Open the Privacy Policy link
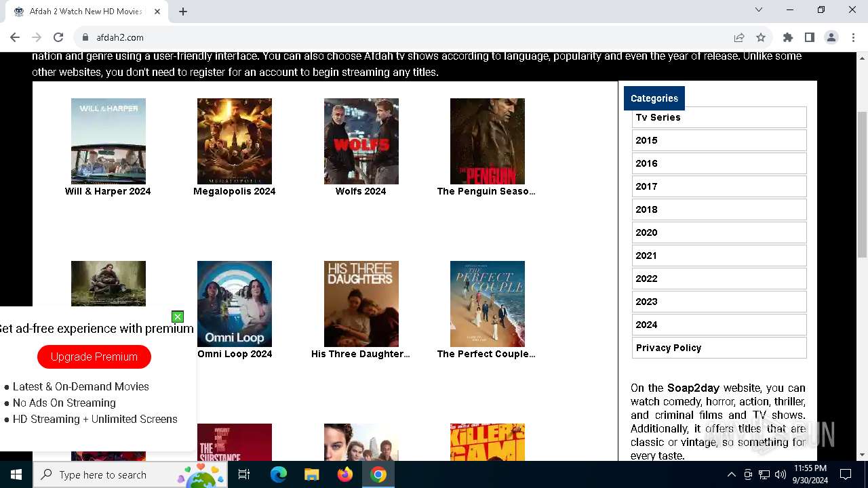This screenshot has height=488, width=868. pyautogui.click(x=719, y=348)
